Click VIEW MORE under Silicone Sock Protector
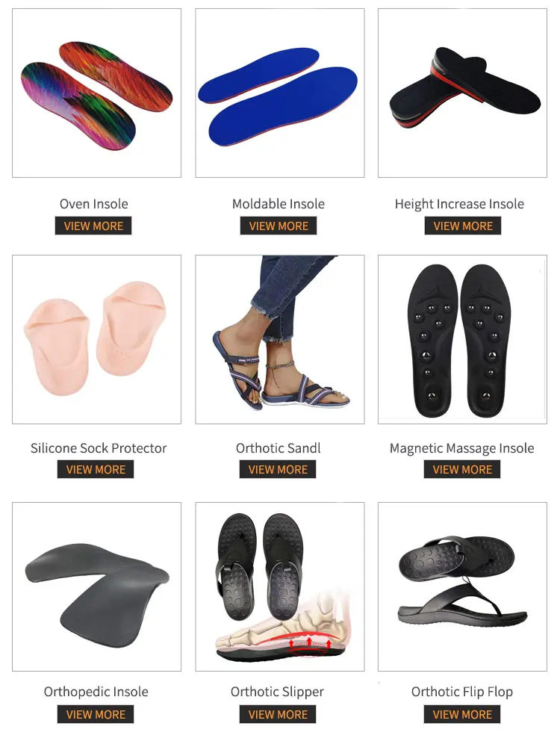 96,469
